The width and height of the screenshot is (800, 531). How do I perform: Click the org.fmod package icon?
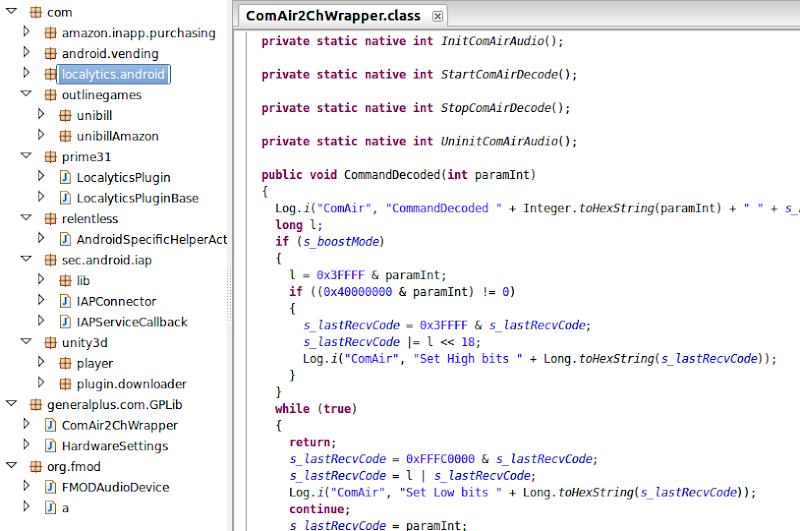tap(36, 466)
